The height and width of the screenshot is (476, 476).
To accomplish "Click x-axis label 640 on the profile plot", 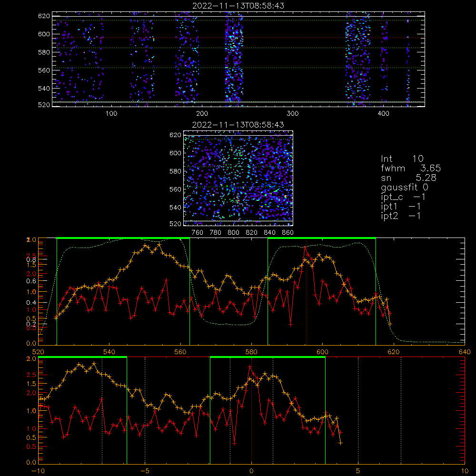I will (465, 352).
